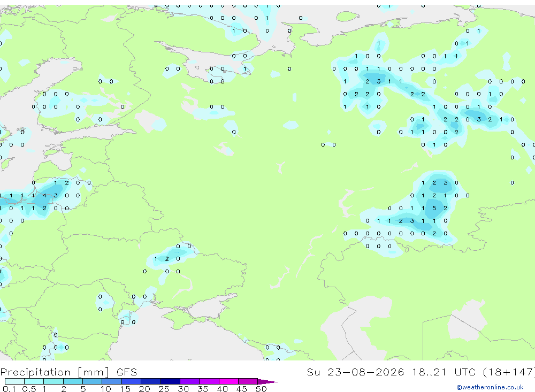Pick the 30–35 mm legend color swatch

[190, 381]
